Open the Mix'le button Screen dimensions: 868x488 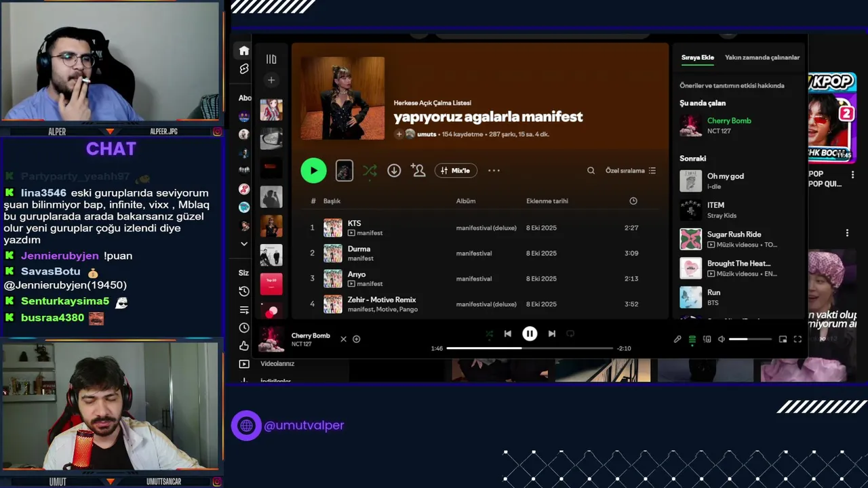coord(456,171)
